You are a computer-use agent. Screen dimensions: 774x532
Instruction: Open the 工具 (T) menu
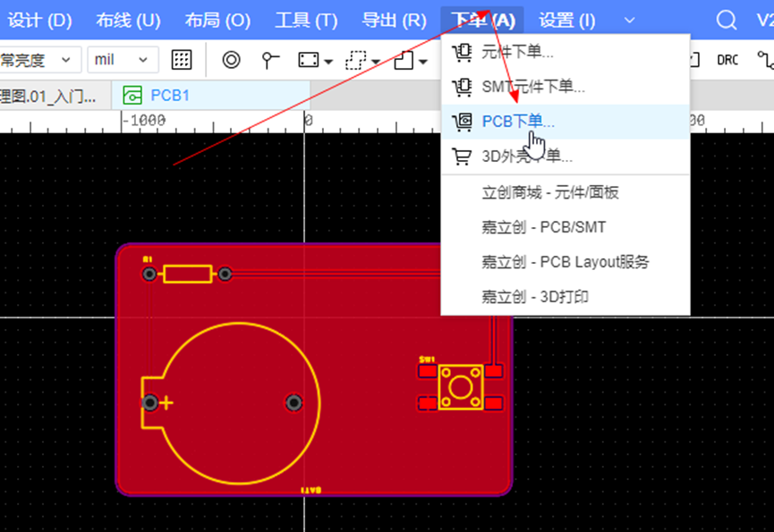(x=306, y=21)
